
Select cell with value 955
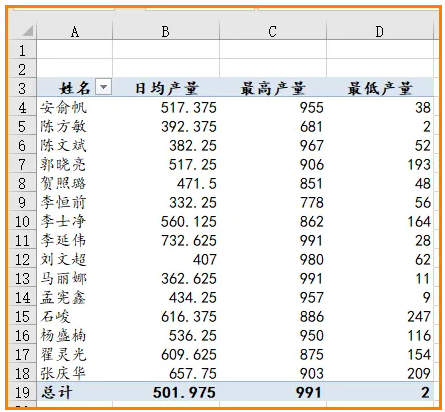(x=273, y=107)
